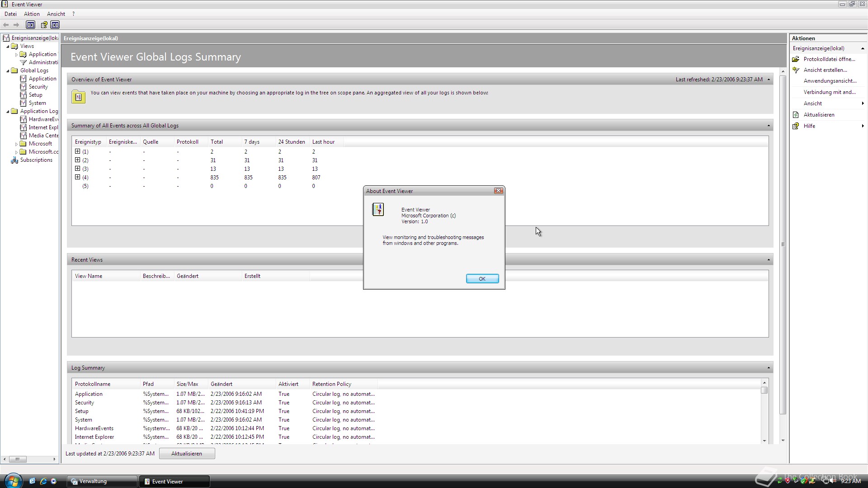Click the network monitors tray icon
868x488 pixels.
click(x=825, y=481)
